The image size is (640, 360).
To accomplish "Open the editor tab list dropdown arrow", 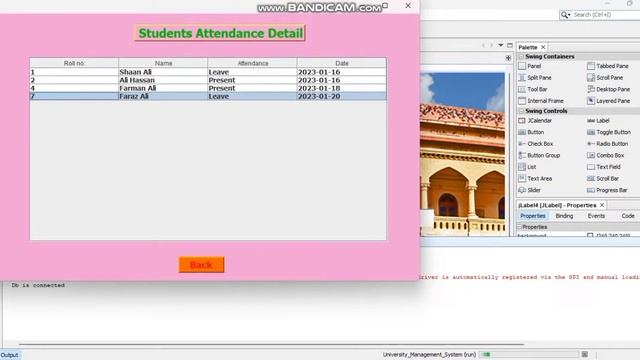I will click(501, 45).
